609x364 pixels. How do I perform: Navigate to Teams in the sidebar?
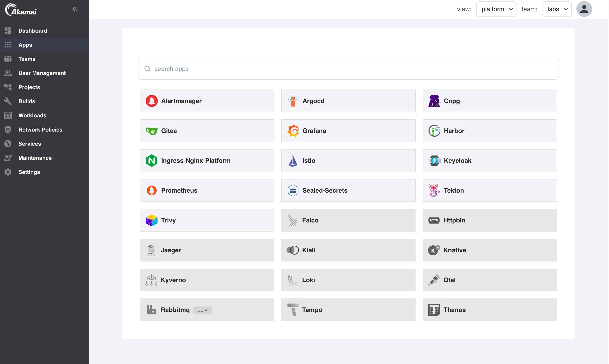click(x=27, y=59)
